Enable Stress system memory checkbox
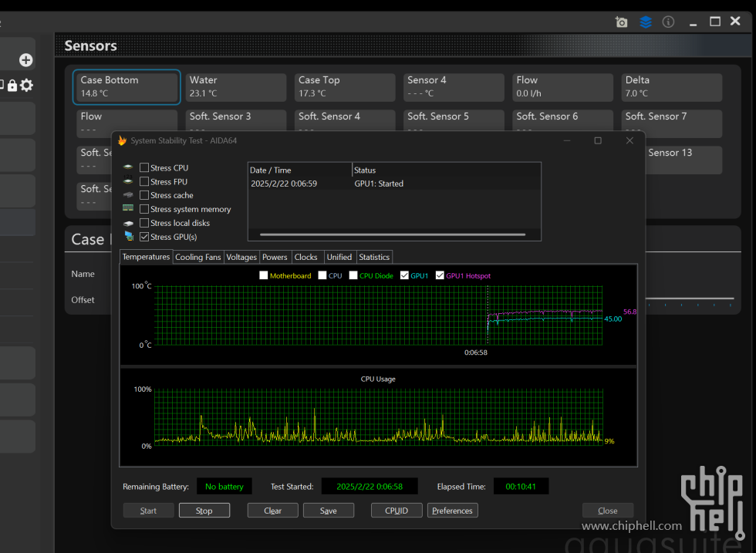 (x=144, y=209)
